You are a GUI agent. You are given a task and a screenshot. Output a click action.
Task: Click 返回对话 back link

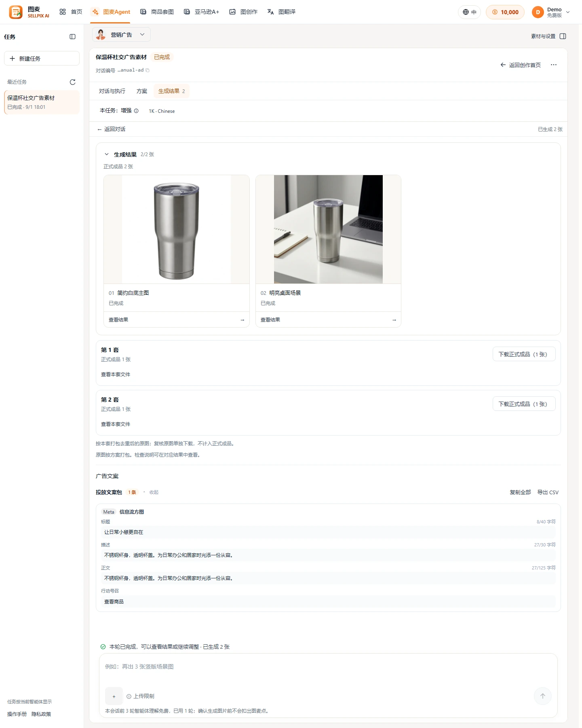click(x=111, y=129)
